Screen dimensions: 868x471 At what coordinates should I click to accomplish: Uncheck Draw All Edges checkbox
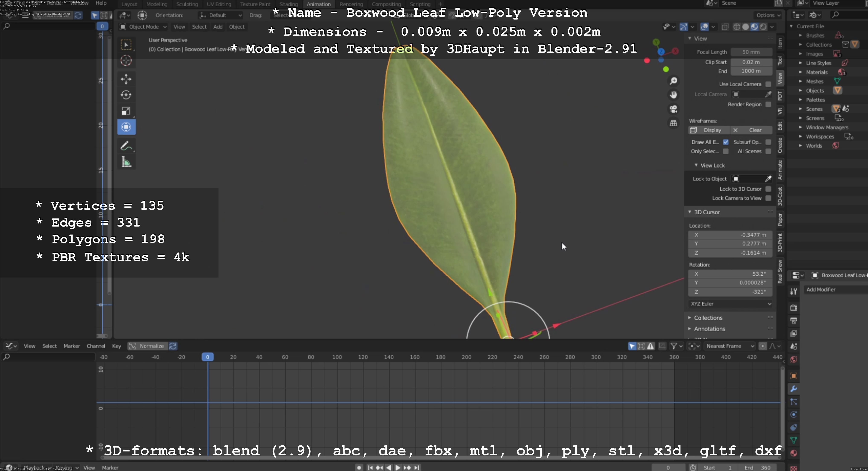[726, 142]
